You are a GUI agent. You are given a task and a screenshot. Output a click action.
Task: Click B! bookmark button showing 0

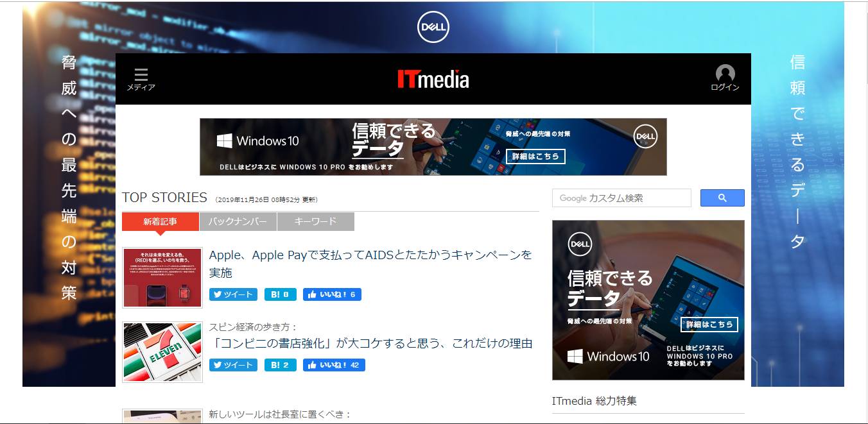280,294
